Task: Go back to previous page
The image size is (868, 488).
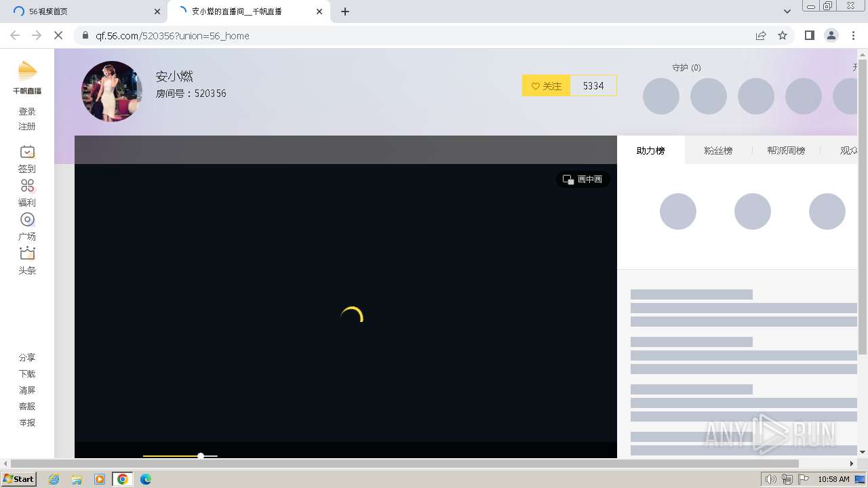Action: [x=15, y=35]
